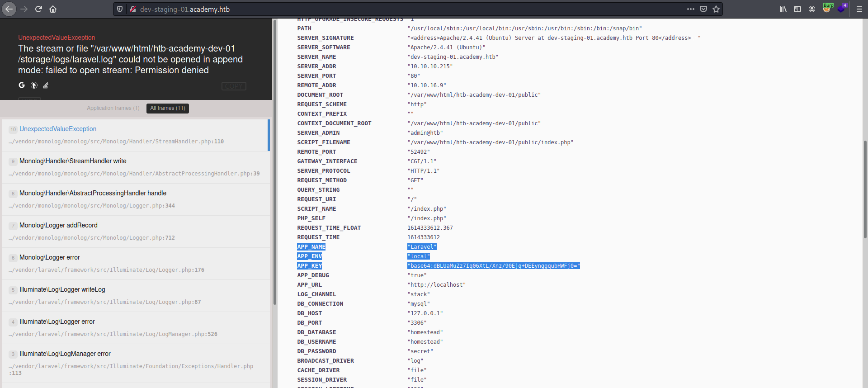The width and height of the screenshot is (868, 388).
Task: Click the page's right vertical scrollbar
Action: tap(865, 189)
